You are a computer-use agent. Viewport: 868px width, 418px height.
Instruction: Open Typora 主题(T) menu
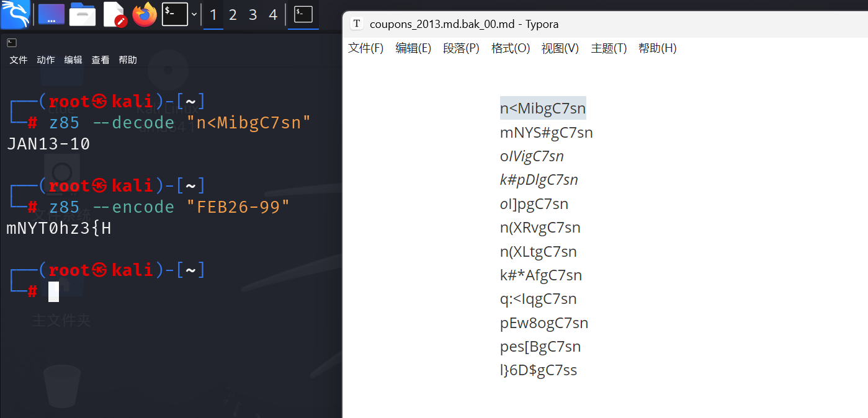pos(609,48)
